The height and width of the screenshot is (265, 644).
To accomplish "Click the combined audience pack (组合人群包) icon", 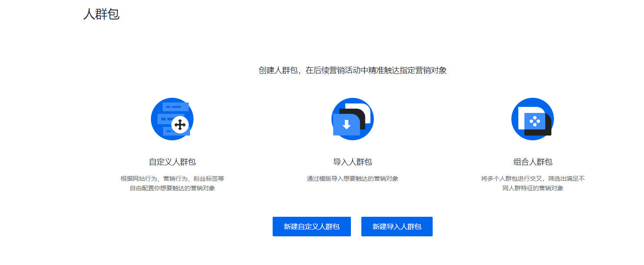I will click(533, 119).
